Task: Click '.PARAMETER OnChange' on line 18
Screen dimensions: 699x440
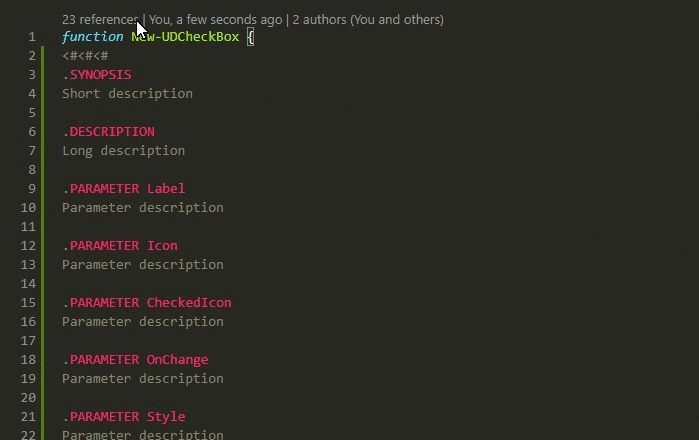Action: tap(135, 360)
